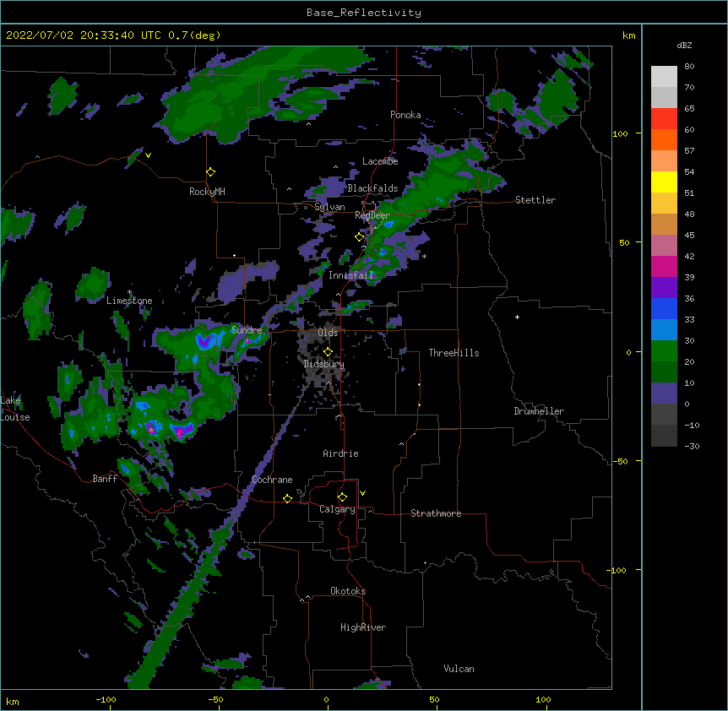
Task: Click the Airdrie city label
Action: pyautogui.click(x=341, y=453)
